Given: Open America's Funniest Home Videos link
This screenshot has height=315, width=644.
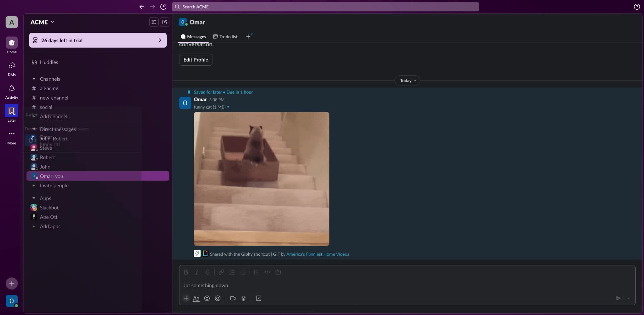Looking at the screenshot, I should [x=318, y=254].
